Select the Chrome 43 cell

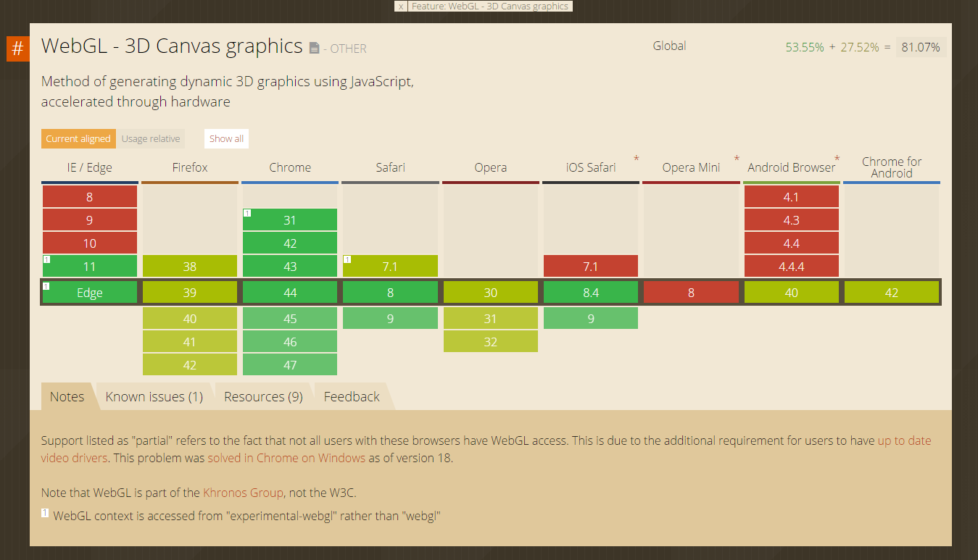tap(290, 266)
